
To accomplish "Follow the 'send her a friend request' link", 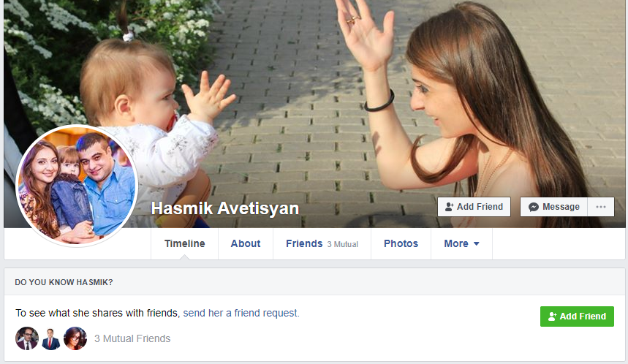I will coord(241,313).
